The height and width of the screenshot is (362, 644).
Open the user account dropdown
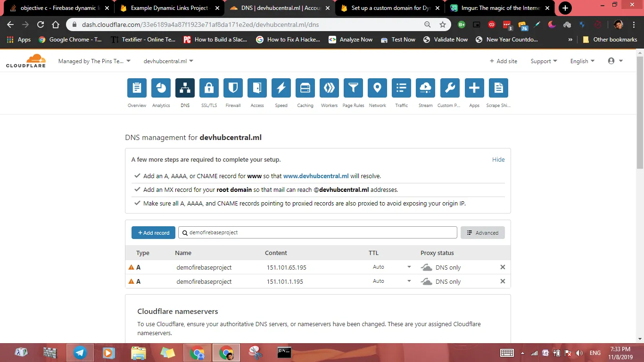point(615,61)
